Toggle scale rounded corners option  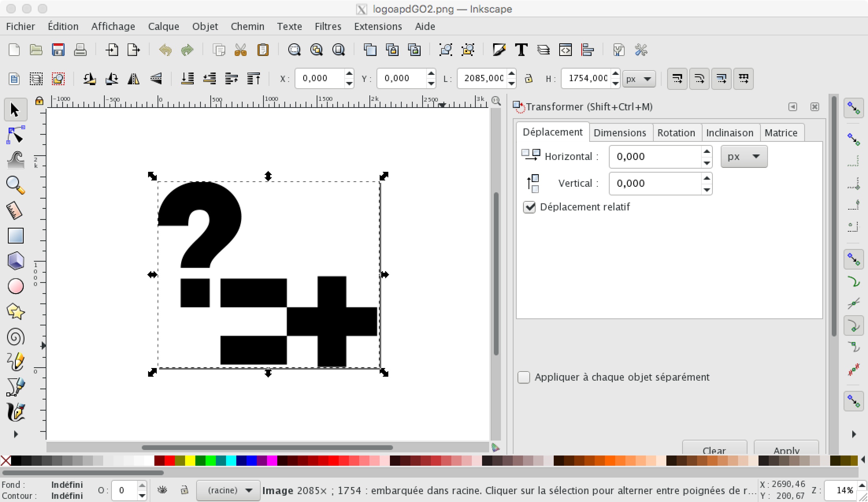click(699, 78)
